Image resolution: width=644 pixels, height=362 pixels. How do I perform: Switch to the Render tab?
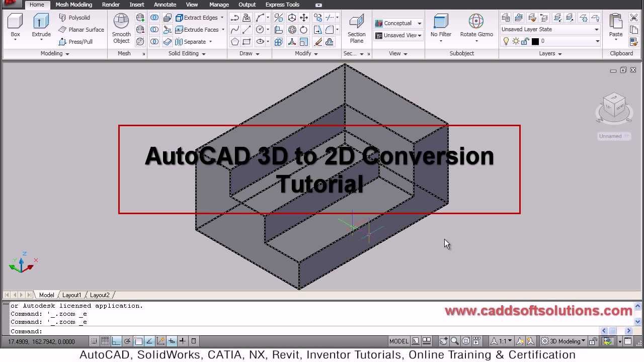pos(111,5)
